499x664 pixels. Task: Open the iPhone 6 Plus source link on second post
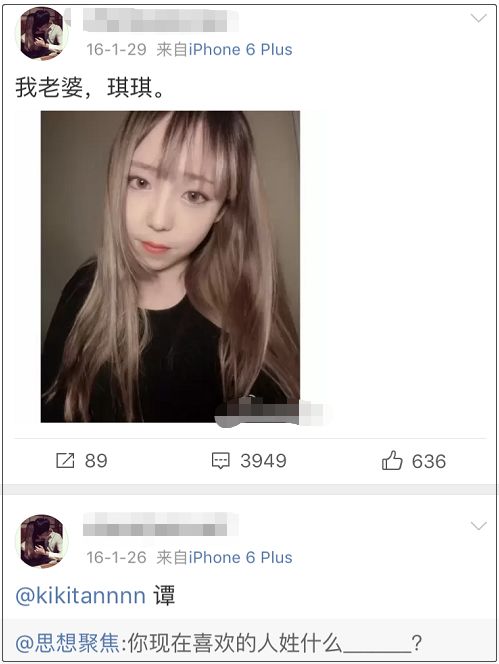click(240, 557)
